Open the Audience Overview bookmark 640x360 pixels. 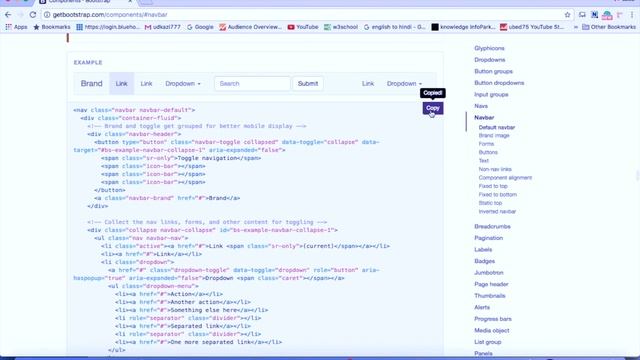250,27
